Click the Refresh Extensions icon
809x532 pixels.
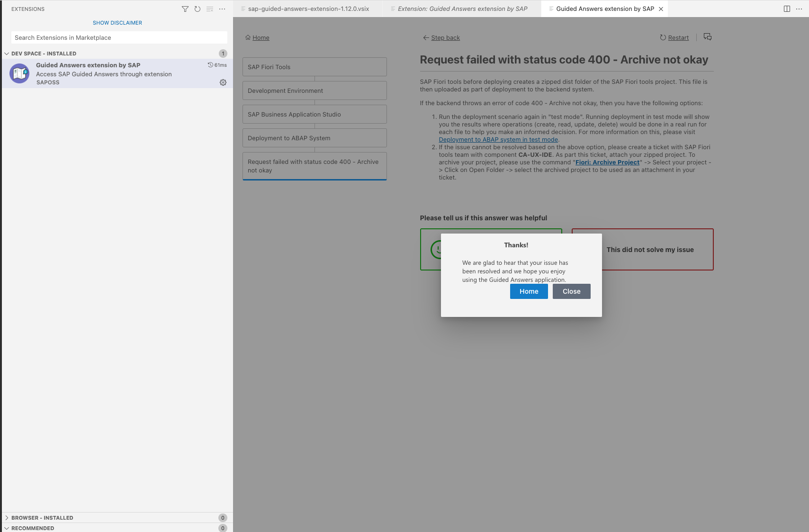point(198,9)
